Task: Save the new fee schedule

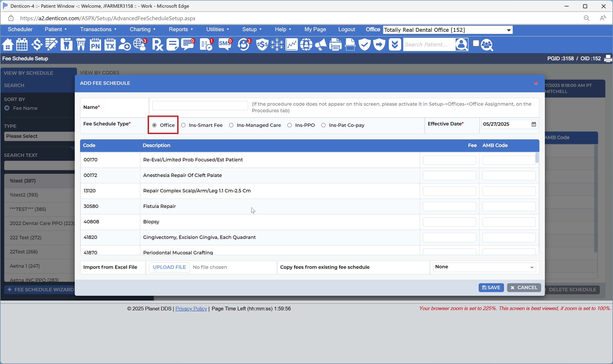Action: [491, 288]
